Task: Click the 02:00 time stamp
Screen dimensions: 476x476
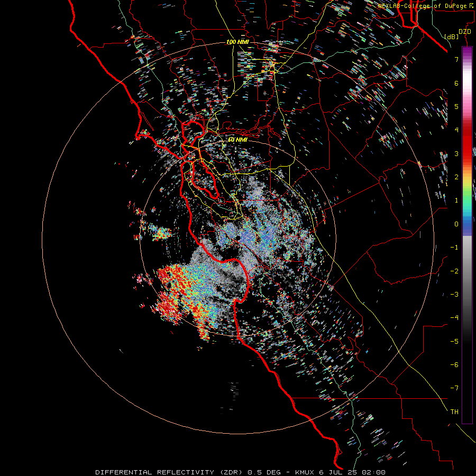Action: click(374, 472)
